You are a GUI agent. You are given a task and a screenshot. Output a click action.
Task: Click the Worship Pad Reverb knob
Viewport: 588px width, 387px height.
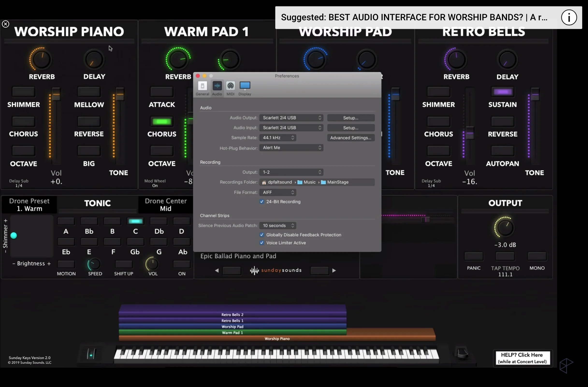pyautogui.click(x=315, y=59)
